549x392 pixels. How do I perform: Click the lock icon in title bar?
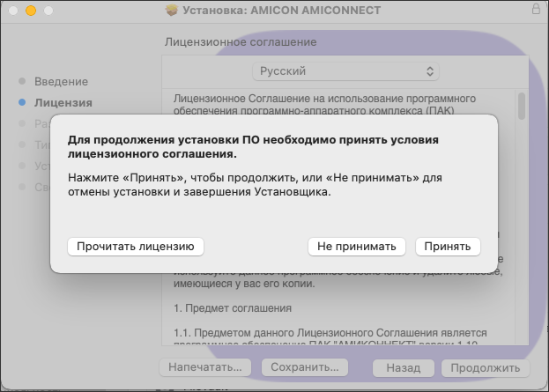(536, 9)
